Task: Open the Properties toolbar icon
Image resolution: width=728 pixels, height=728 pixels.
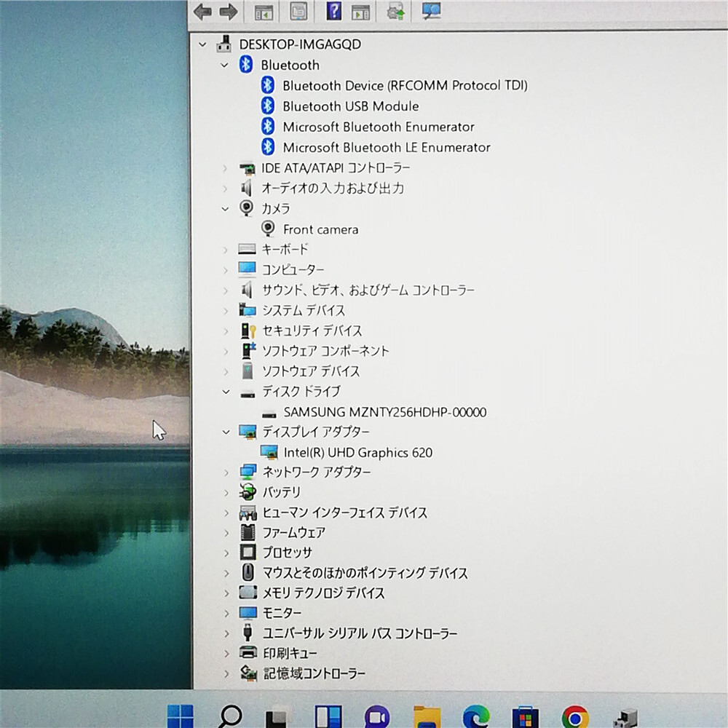Action: tap(298, 11)
